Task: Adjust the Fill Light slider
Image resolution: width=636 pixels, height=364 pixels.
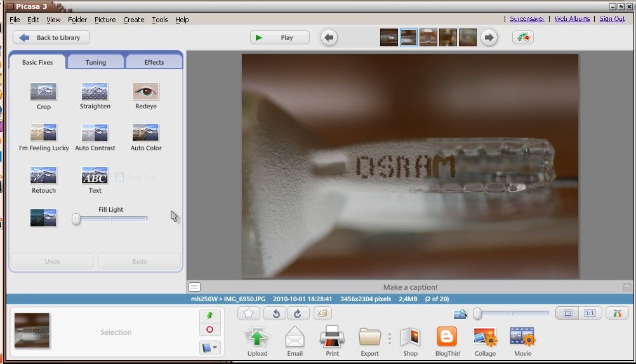Action: (x=110, y=219)
